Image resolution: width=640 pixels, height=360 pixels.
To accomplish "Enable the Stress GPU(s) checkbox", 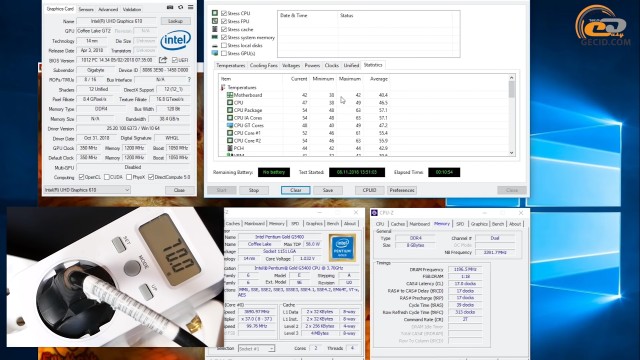I will [x=224, y=53].
